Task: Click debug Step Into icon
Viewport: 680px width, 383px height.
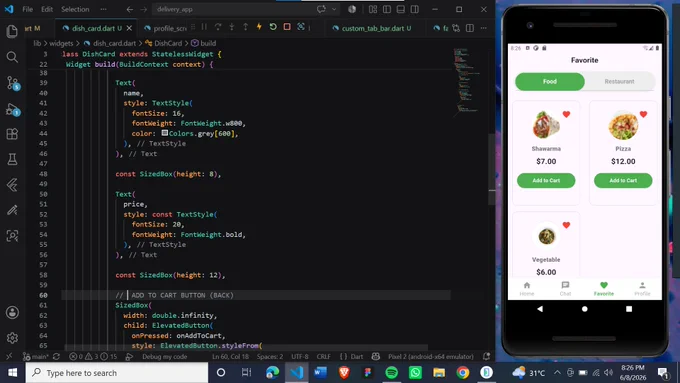Action: coord(232,27)
